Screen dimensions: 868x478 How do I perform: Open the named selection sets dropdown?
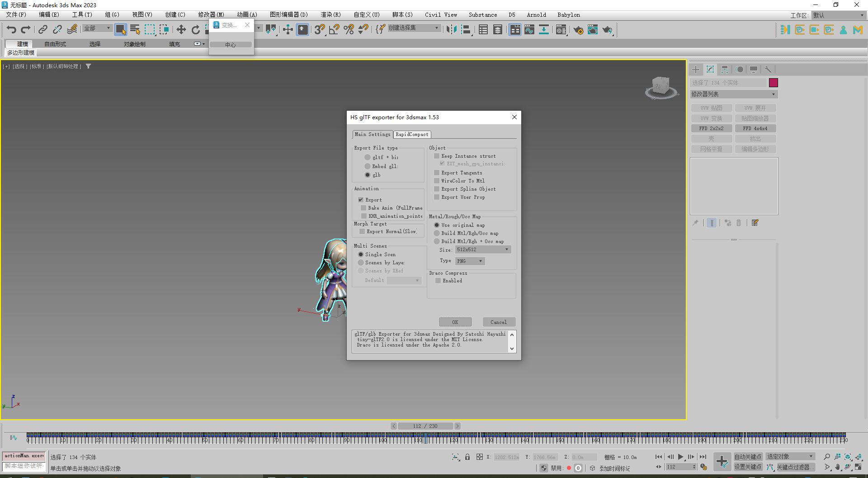coord(414,28)
